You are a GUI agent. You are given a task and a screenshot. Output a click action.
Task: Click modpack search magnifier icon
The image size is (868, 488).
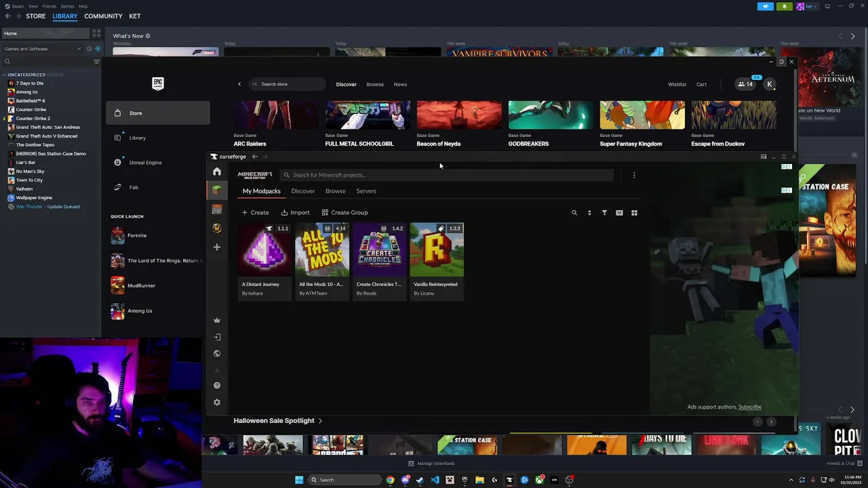(x=574, y=213)
